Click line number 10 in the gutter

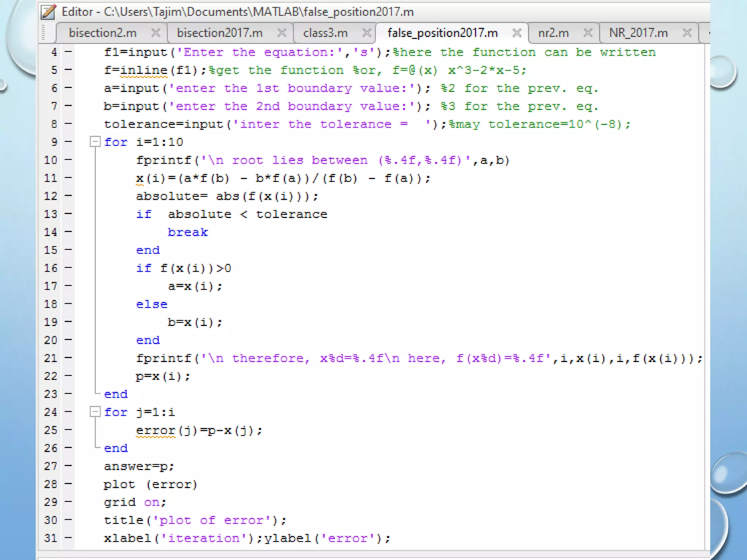coord(51,160)
